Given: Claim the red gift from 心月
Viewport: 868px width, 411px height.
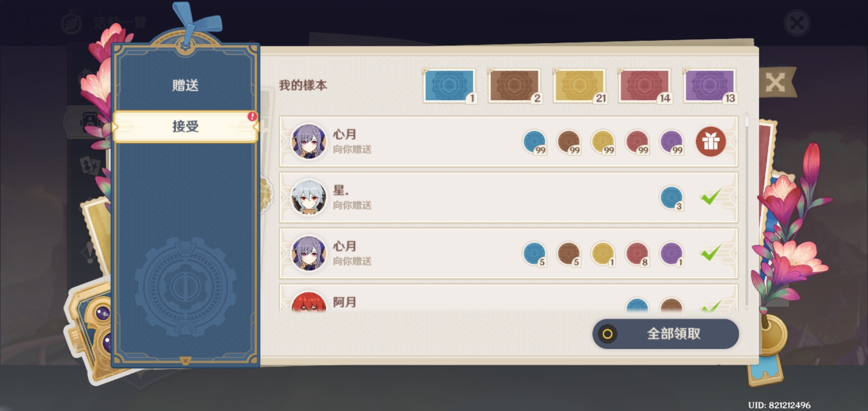Looking at the screenshot, I should click(x=711, y=142).
